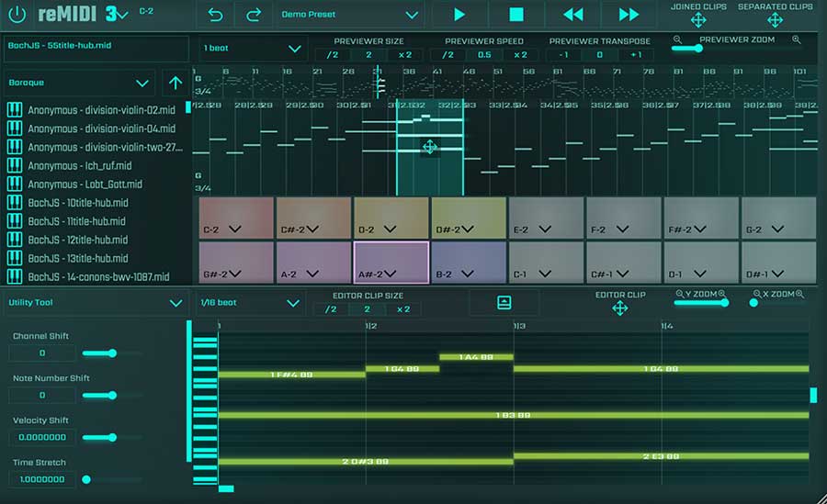Double the previewer size with x2

404,55
